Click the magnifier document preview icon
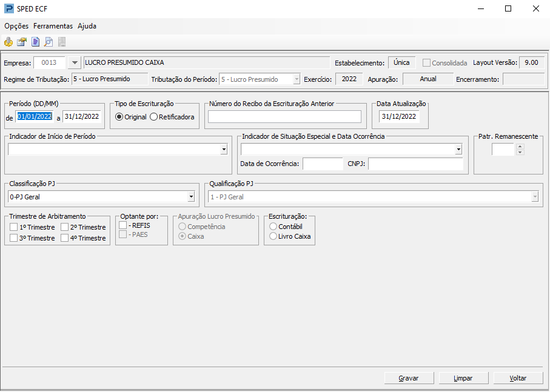This screenshot has width=550, height=392. 49,42
